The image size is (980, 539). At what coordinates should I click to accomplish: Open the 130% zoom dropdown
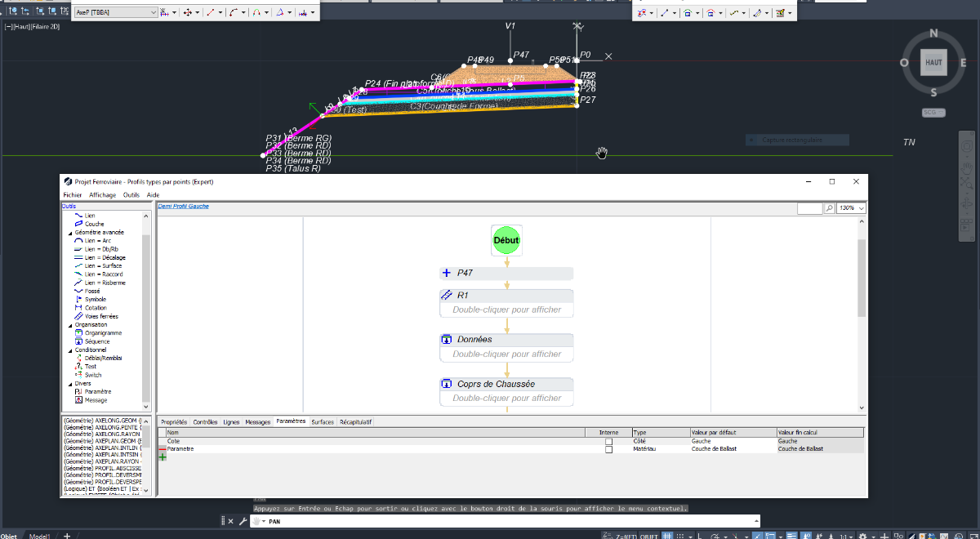(x=851, y=208)
